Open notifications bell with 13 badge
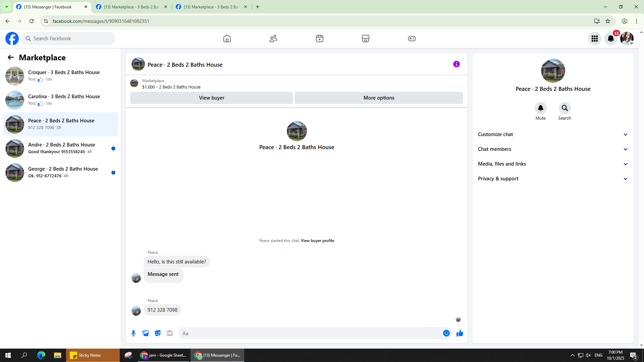This screenshot has height=362, width=644. tap(611, 39)
